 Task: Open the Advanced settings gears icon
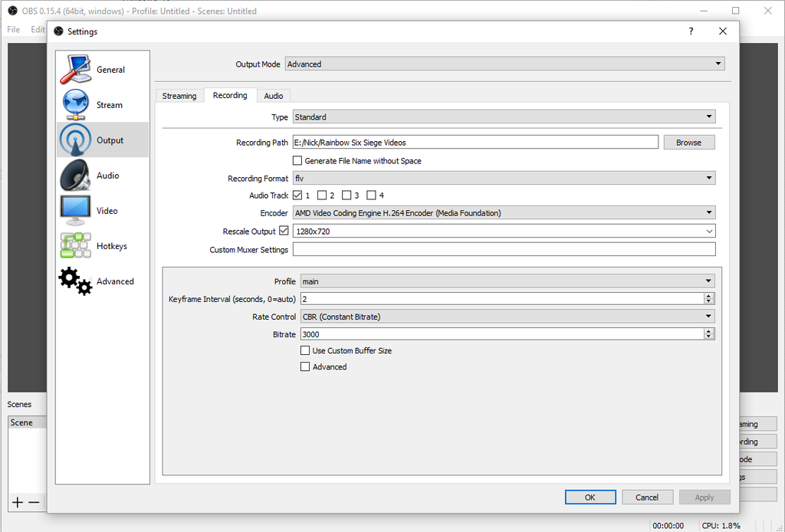(76, 281)
